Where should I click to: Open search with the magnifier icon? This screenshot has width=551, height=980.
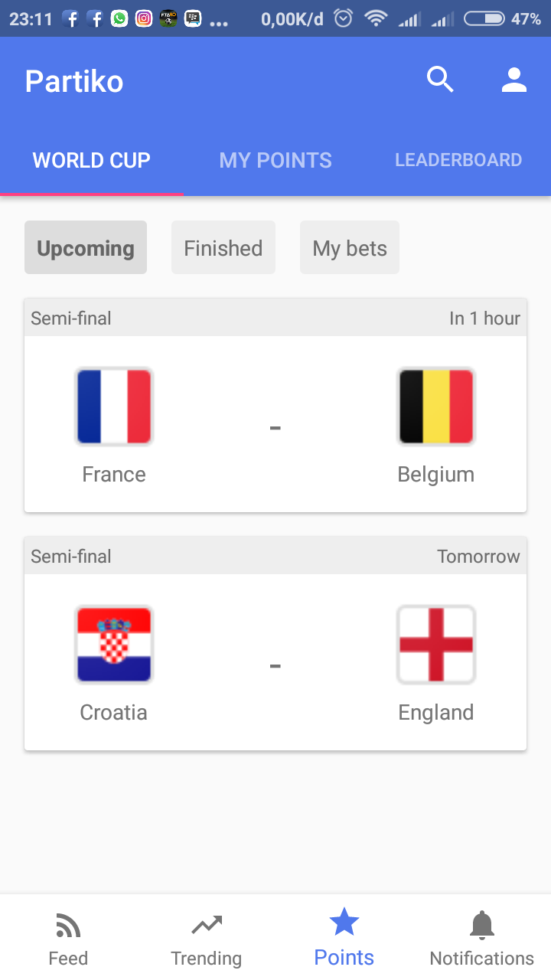[x=440, y=80]
